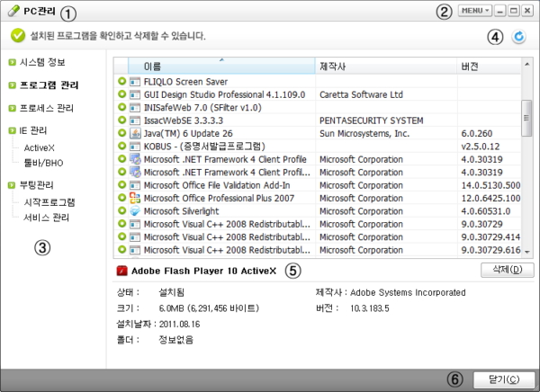The height and width of the screenshot is (392, 540).
Task: Select 서비스 관리 sidebar item
Action: click(x=46, y=218)
